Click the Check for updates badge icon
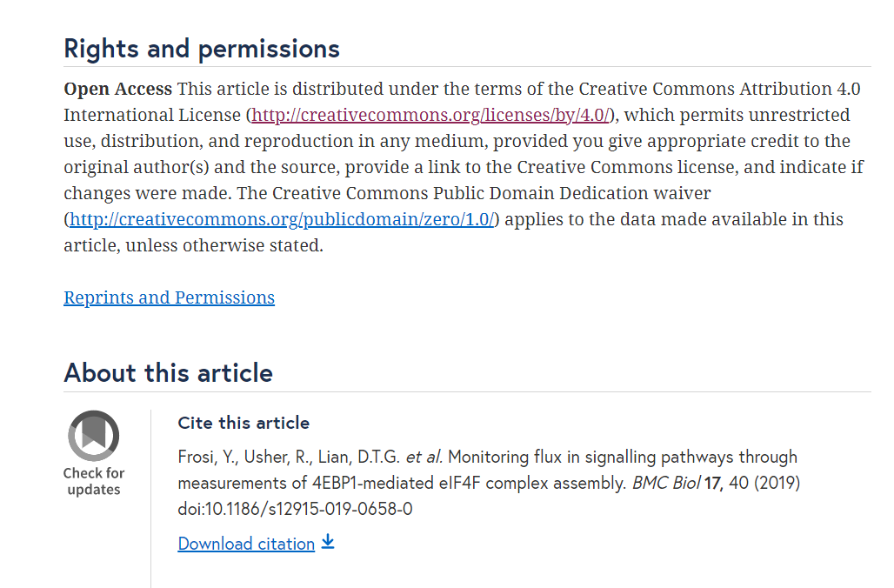The image size is (894, 588). coord(94,435)
